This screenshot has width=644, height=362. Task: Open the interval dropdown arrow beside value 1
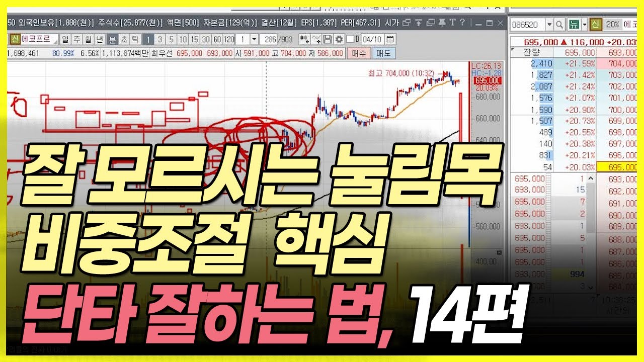(255, 40)
